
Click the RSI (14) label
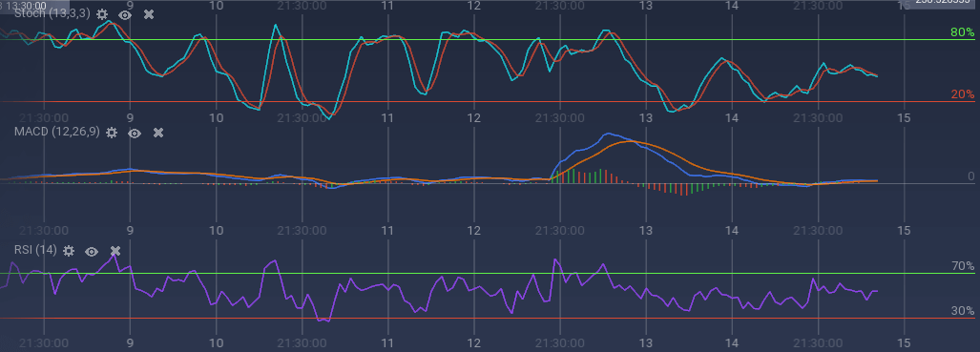point(35,251)
